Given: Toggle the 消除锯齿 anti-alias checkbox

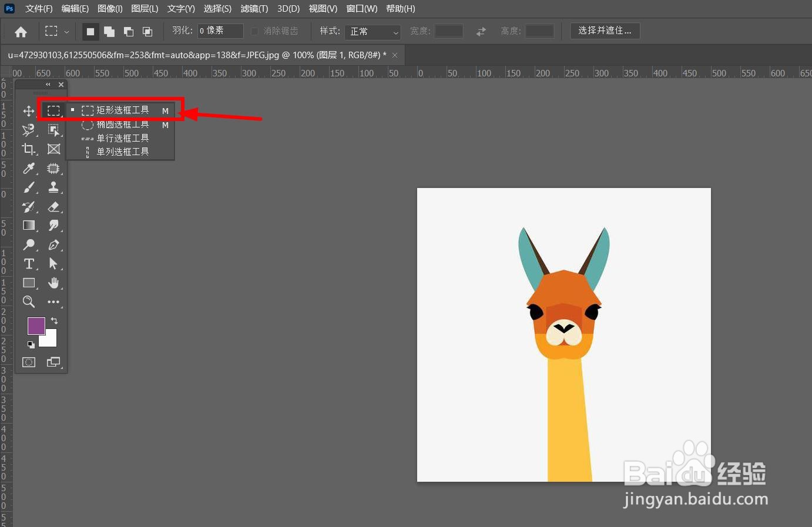Looking at the screenshot, I should tap(254, 31).
